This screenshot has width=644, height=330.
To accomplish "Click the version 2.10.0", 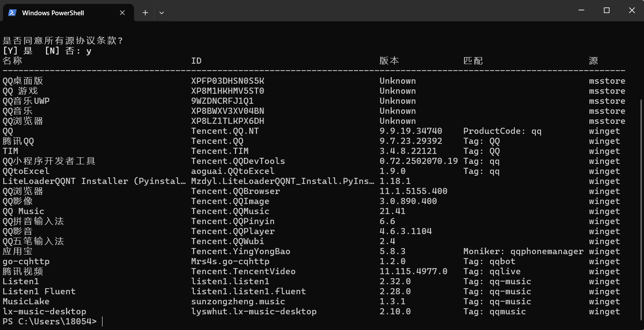I will pos(395,311).
